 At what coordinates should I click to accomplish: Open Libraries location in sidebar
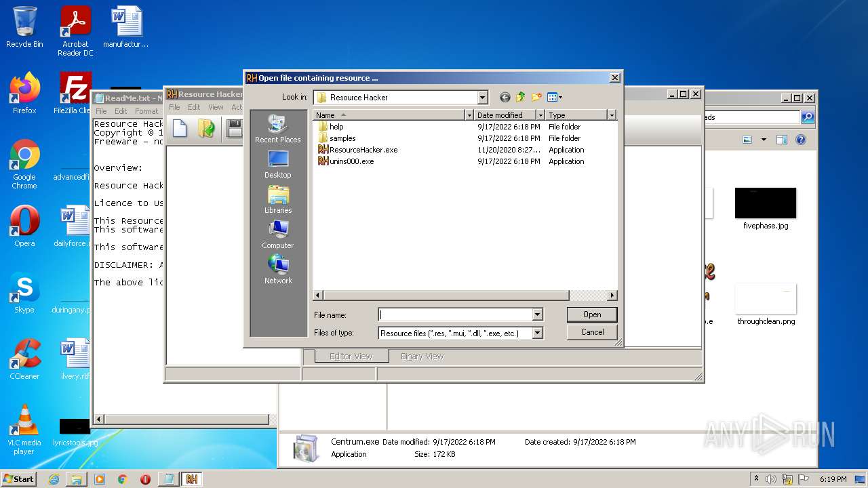(278, 200)
